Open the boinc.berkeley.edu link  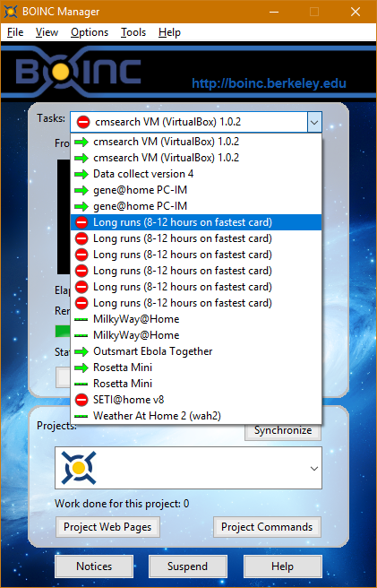269,83
